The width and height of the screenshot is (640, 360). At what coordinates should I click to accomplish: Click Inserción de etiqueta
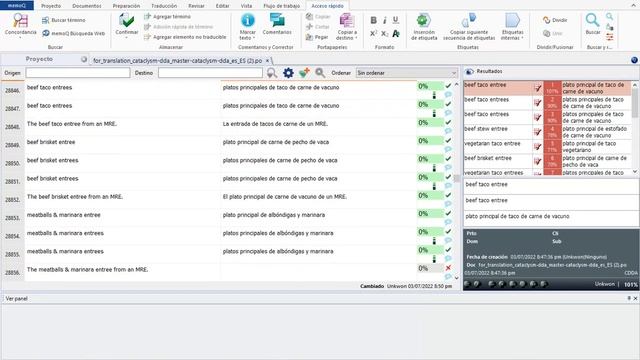tap(424, 26)
